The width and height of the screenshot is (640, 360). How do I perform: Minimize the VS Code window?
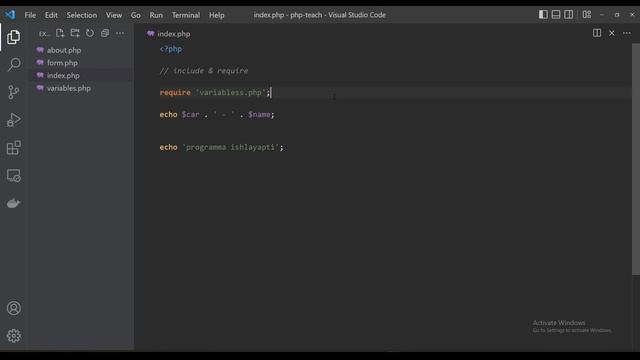click(602, 15)
